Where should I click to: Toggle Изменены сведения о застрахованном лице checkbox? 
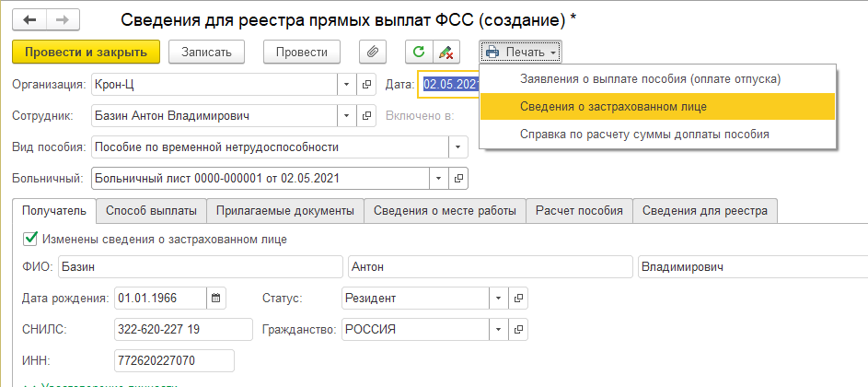(29, 239)
